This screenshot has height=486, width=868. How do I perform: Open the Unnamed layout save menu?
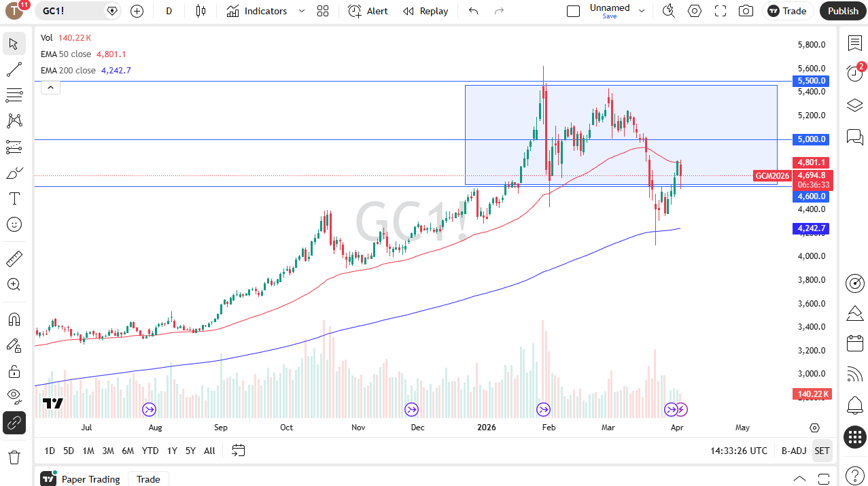[609, 11]
